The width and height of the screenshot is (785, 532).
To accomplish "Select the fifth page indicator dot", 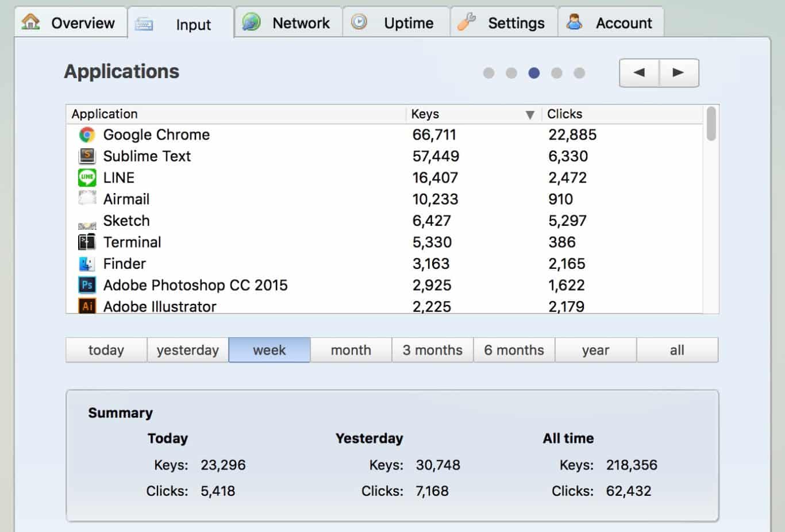I will [579, 73].
